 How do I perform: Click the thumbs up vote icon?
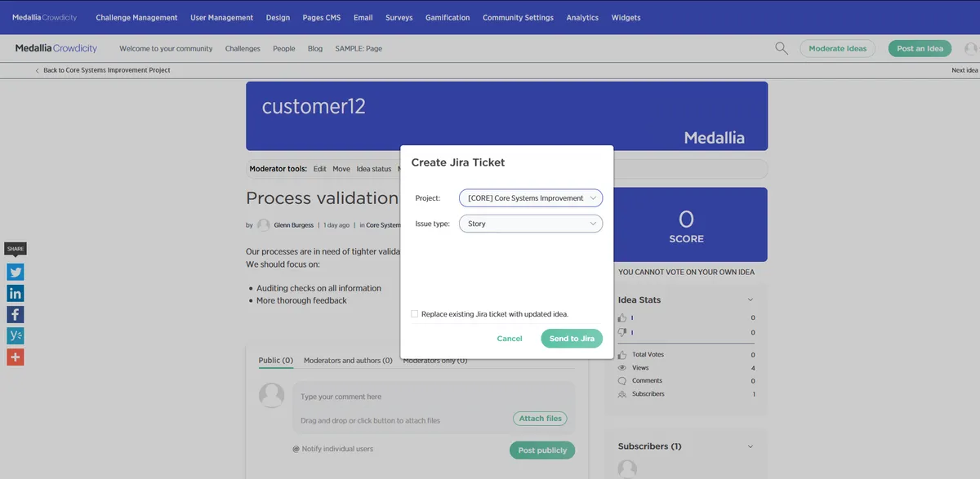(x=622, y=317)
